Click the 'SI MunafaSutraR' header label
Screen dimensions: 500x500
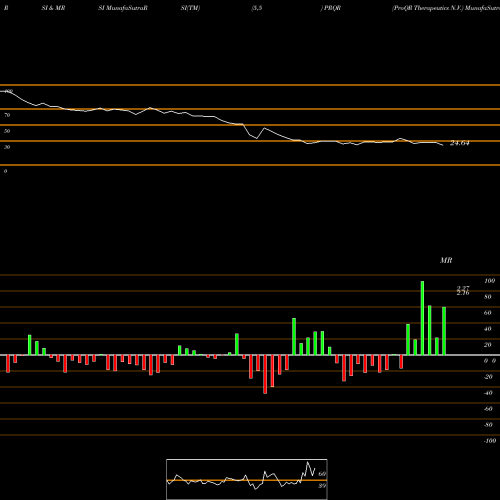pos(123,8)
